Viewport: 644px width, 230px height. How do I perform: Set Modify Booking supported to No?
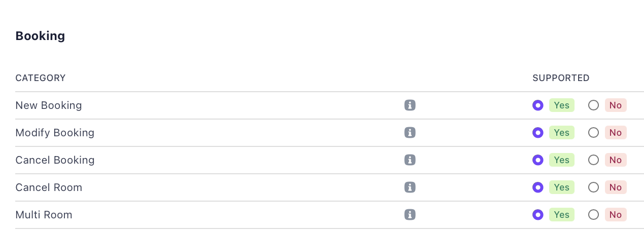(593, 133)
